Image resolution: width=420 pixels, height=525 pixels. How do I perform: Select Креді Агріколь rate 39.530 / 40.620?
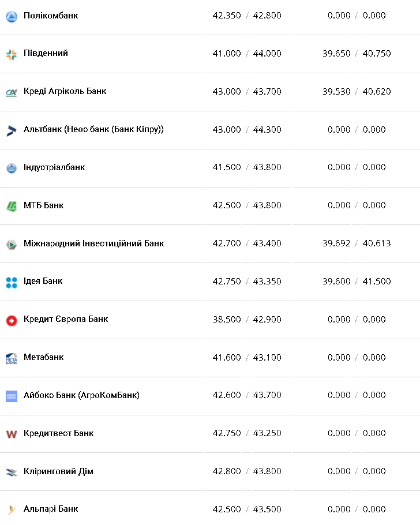click(x=357, y=91)
